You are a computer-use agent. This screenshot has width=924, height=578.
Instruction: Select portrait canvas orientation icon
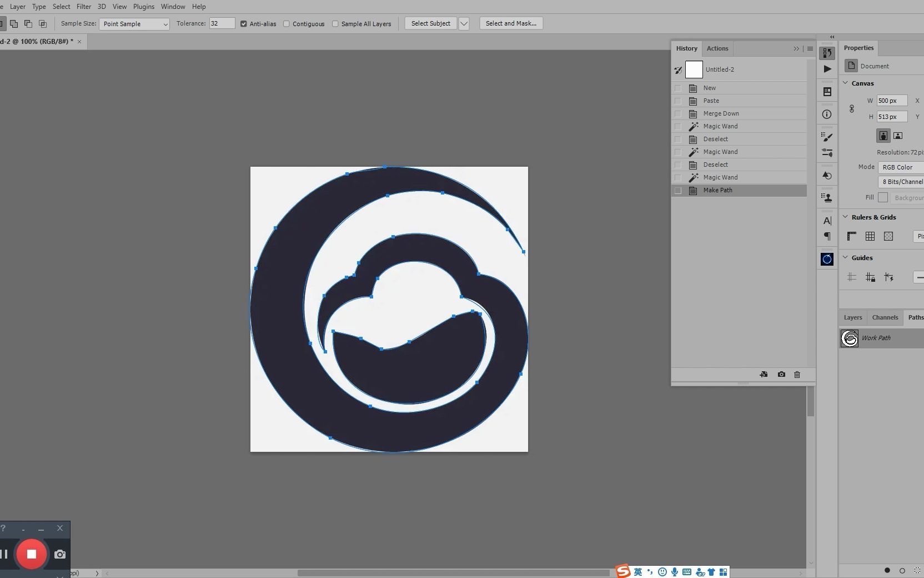click(883, 136)
